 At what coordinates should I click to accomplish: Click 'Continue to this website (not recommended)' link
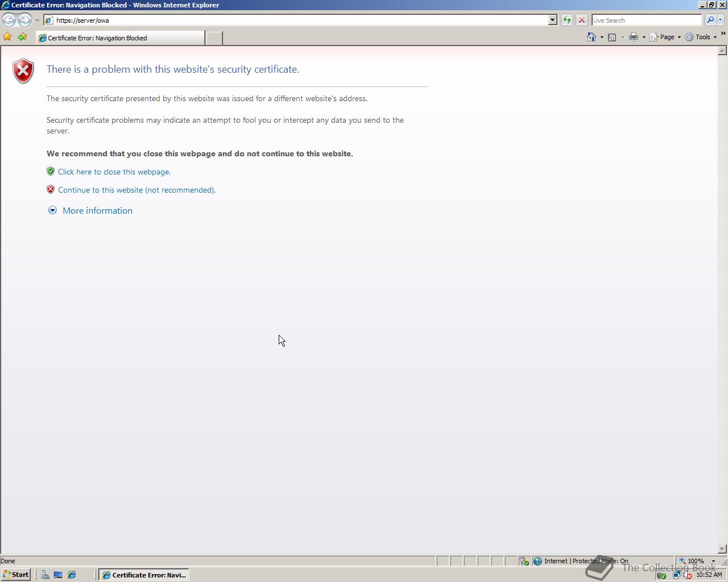tap(136, 190)
